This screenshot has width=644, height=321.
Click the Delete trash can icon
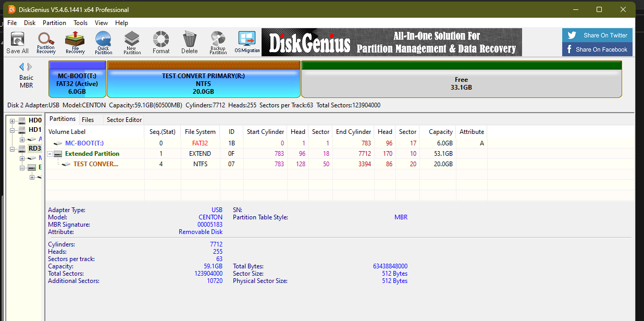coord(190,43)
